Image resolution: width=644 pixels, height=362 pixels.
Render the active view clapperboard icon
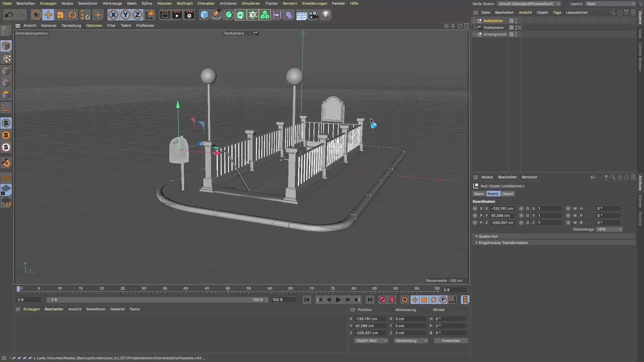coord(165,15)
